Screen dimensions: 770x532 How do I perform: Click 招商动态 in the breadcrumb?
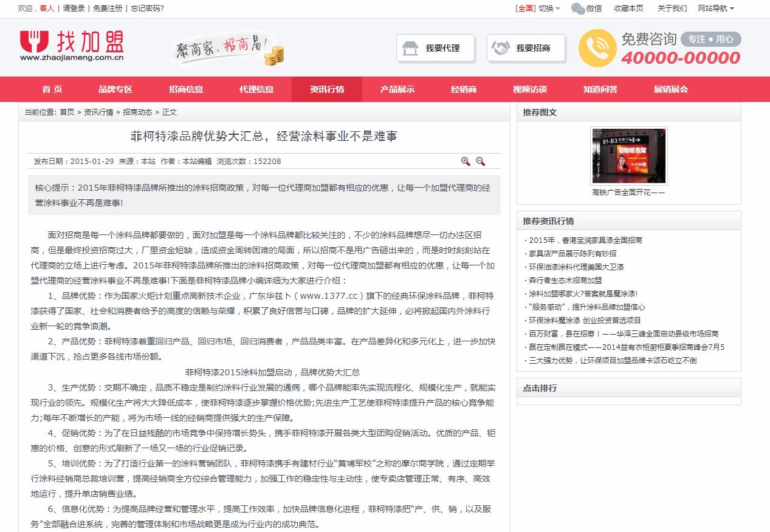click(x=138, y=112)
